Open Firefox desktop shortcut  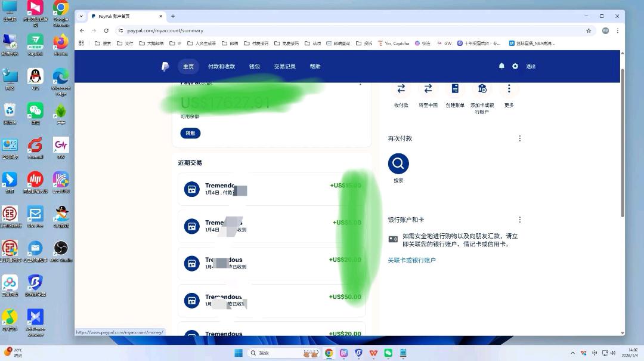click(x=61, y=45)
